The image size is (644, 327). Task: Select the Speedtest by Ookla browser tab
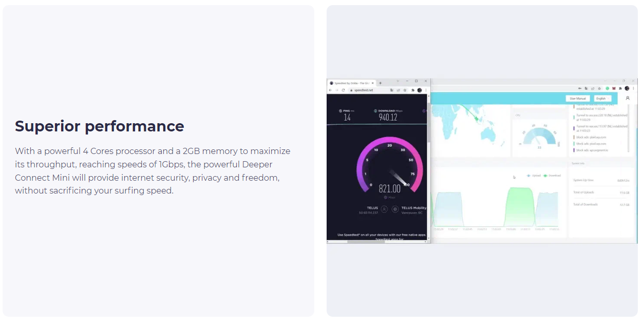[x=351, y=83]
